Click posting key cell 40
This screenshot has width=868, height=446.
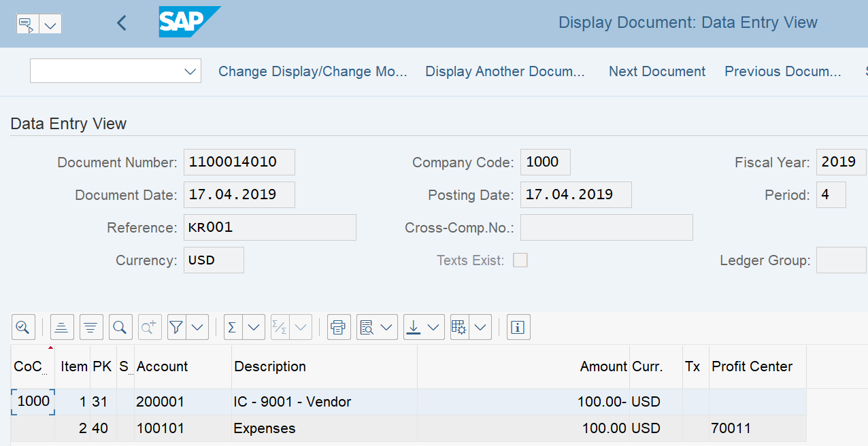(x=103, y=428)
